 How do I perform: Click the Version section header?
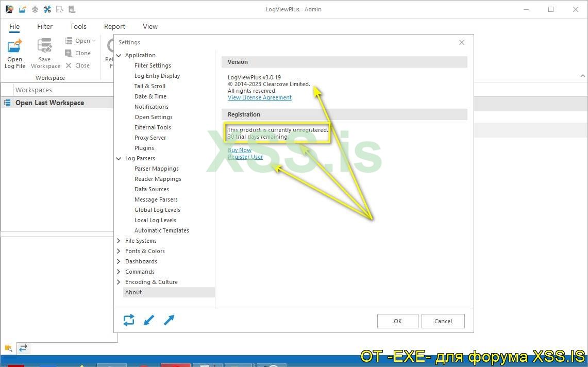pos(344,62)
